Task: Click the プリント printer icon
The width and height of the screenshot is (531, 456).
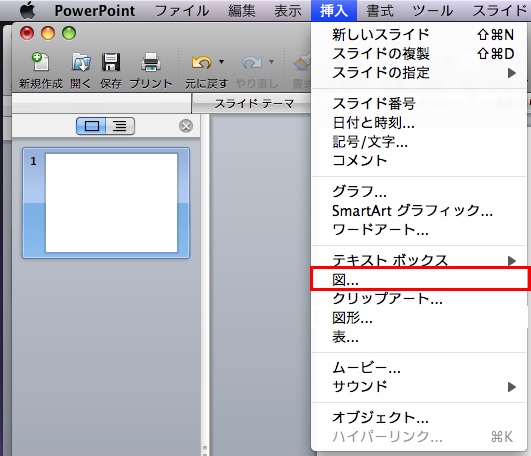Action: point(151,62)
